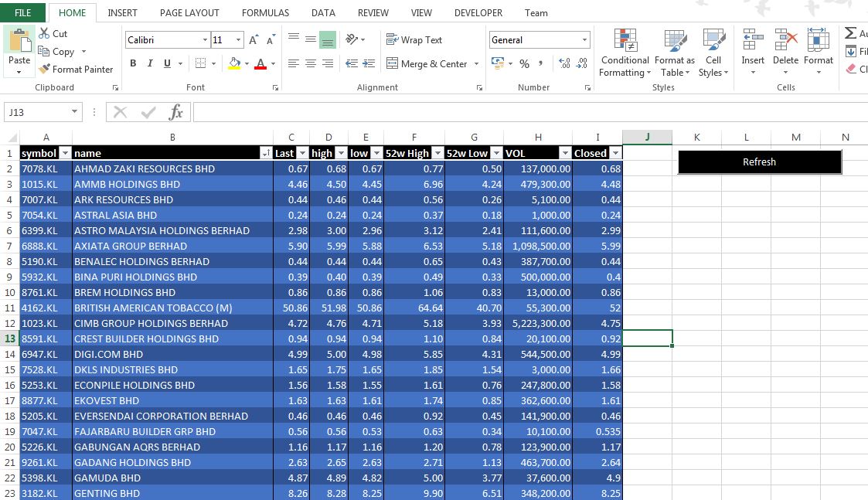Click Increase Decimal
This screenshot has width=868, height=500.
coord(564,63)
